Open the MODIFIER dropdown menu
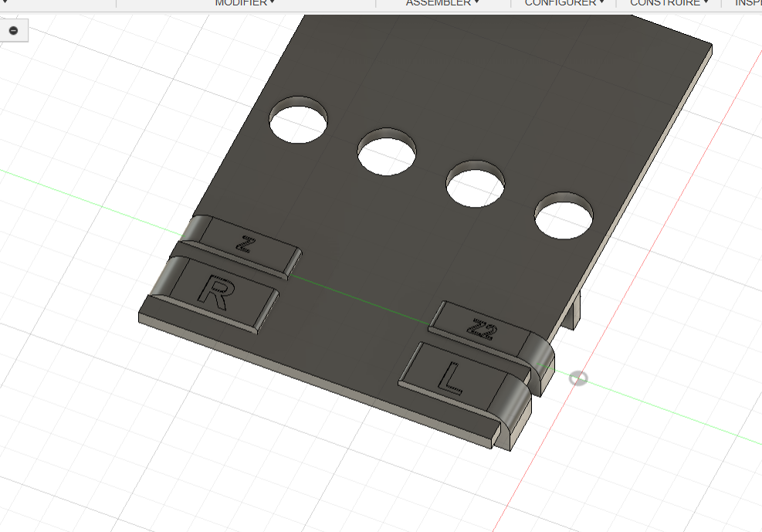 245,3
